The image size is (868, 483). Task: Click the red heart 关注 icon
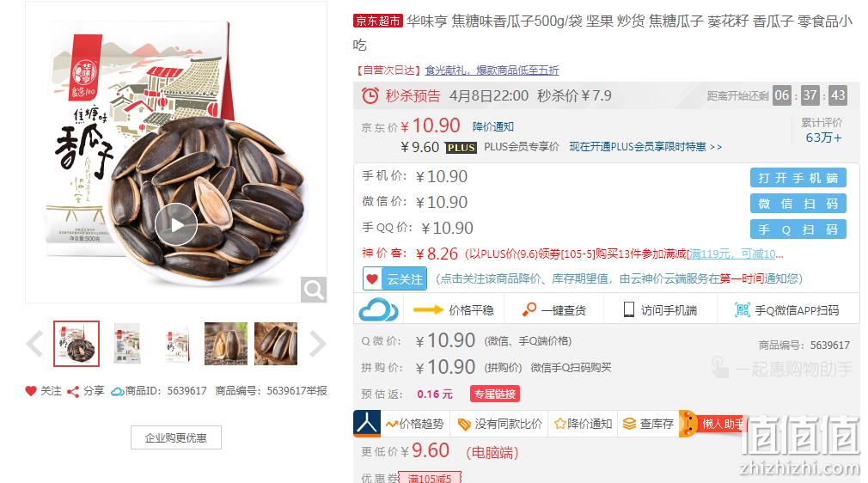30,391
